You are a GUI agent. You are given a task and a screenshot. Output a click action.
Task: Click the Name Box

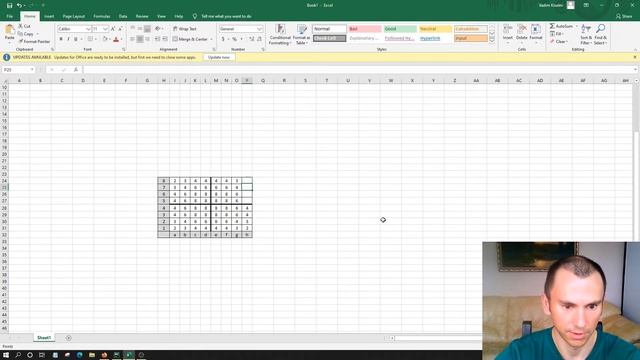point(18,70)
